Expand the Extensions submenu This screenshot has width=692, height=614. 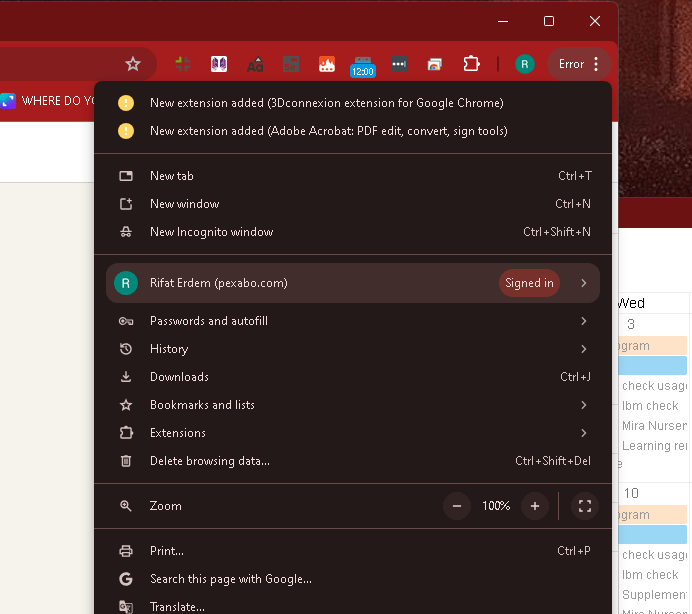353,433
